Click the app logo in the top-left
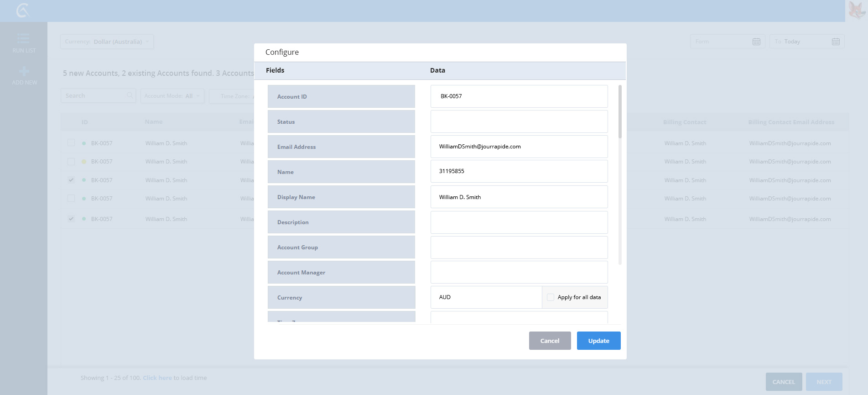The image size is (868, 395). 23,10
